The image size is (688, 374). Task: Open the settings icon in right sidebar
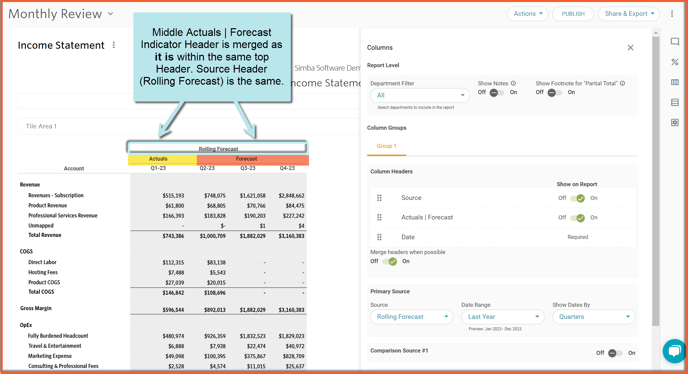point(675,122)
